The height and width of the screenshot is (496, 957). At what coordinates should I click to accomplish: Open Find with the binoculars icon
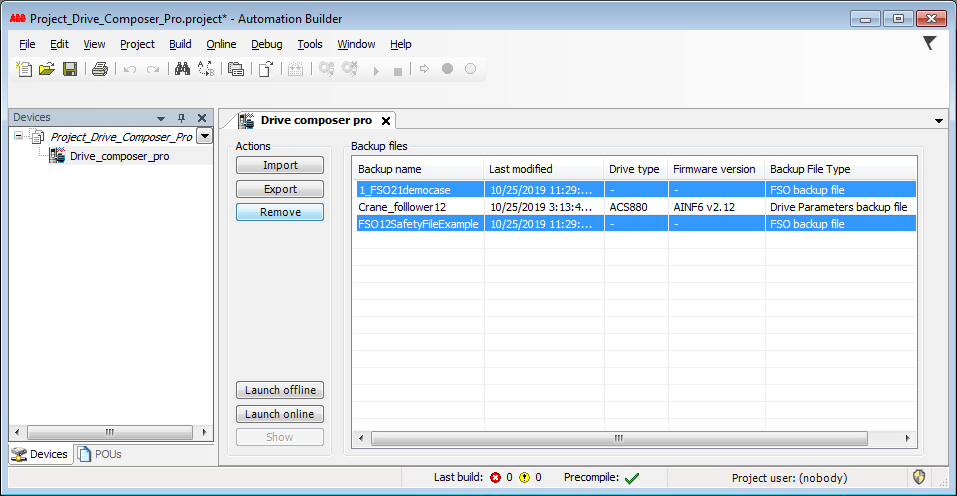click(182, 69)
